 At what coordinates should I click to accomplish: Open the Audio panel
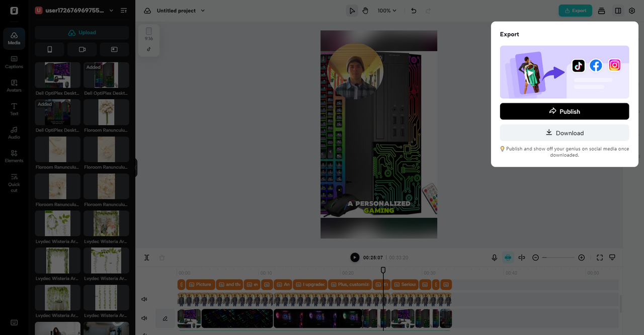[x=14, y=132]
